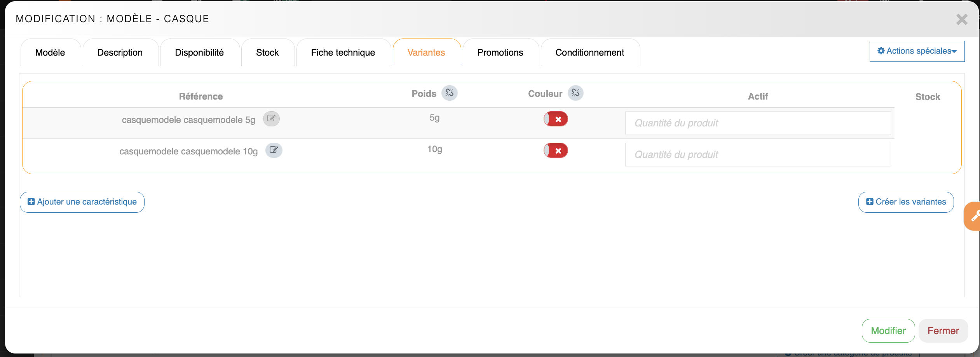Screen dimensions: 980x357
Task: Toggle active switch for 5g variant
Action: pyautogui.click(x=555, y=119)
